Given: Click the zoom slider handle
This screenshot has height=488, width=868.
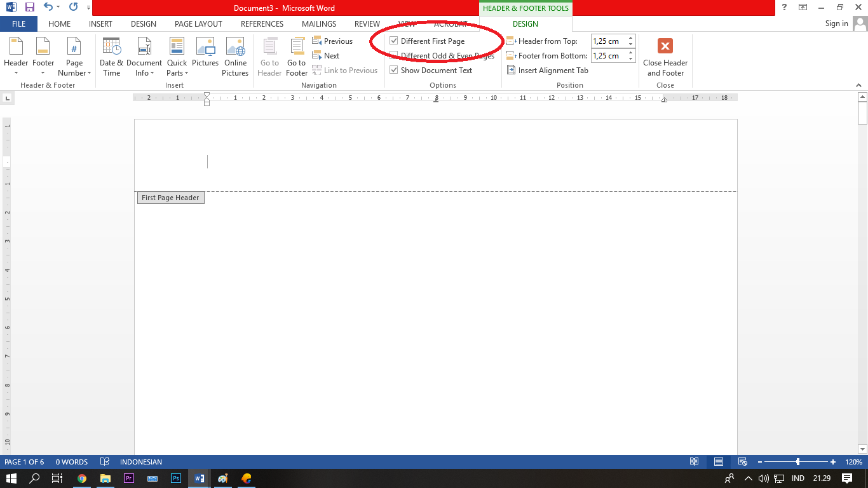Looking at the screenshot, I should pyautogui.click(x=797, y=462).
